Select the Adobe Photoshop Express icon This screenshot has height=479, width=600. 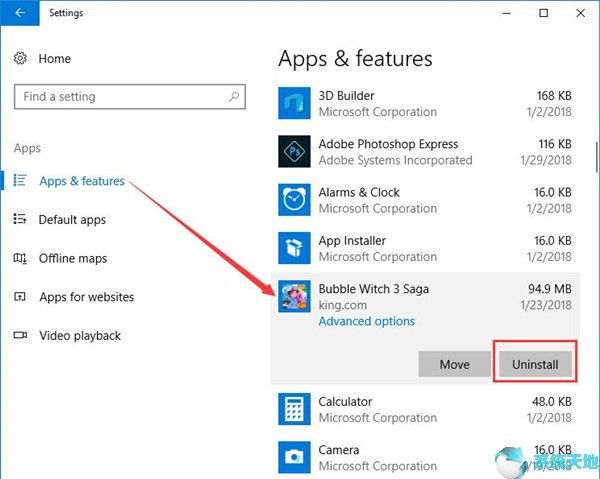[295, 151]
